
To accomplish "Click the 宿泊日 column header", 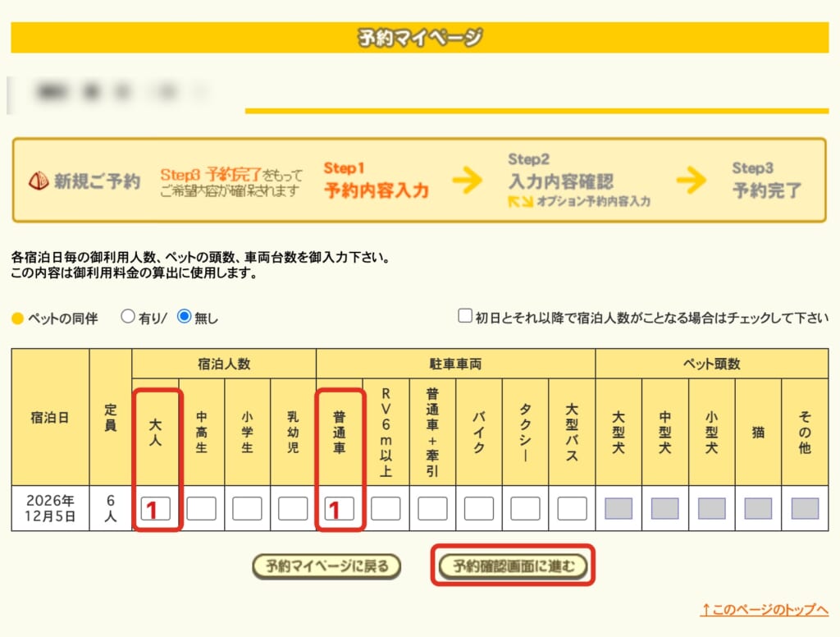I will click(x=50, y=417).
